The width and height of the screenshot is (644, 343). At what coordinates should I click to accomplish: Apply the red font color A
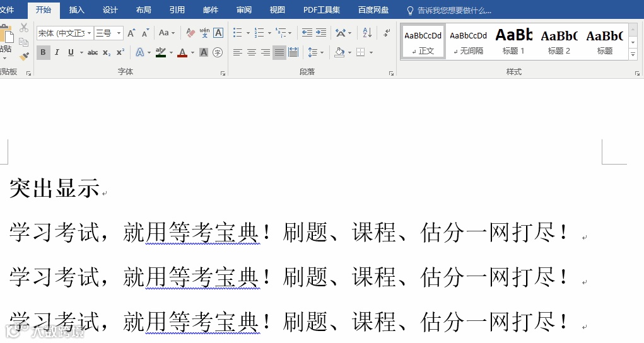click(x=182, y=52)
